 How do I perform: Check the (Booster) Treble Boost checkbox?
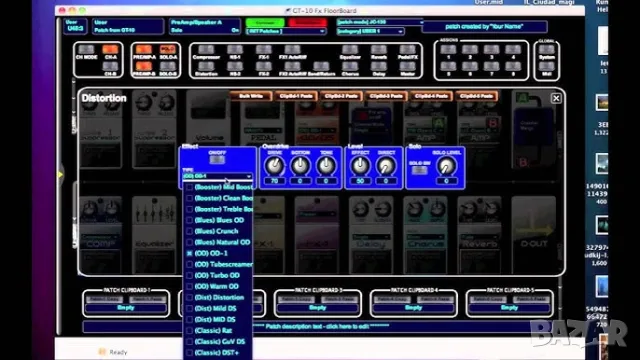coord(189,209)
